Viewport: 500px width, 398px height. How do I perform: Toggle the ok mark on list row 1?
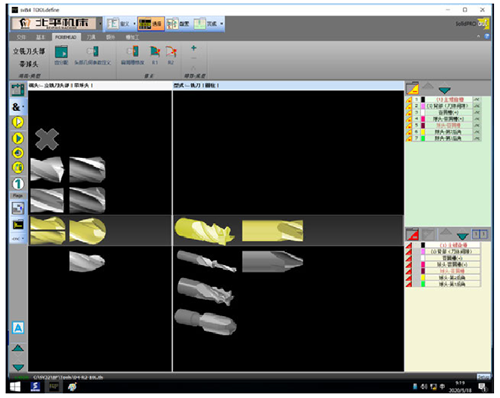(x=477, y=100)
